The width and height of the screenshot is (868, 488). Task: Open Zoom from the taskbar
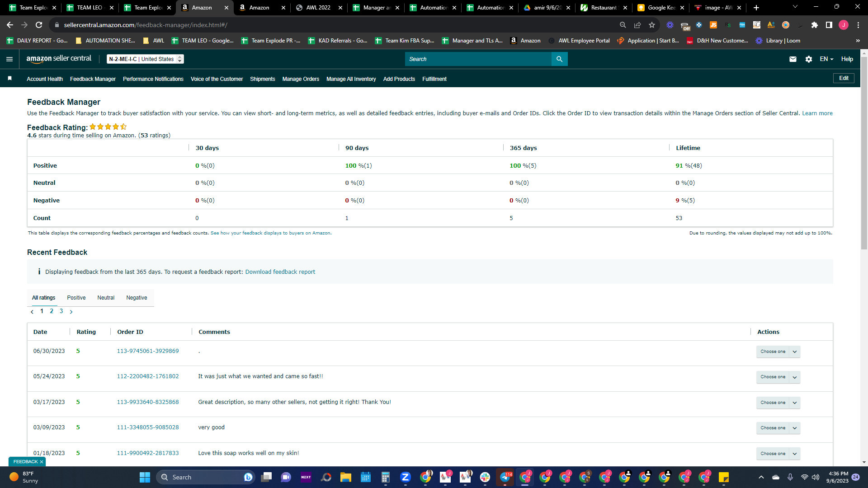pyautogui.click(x=406, y=477)
